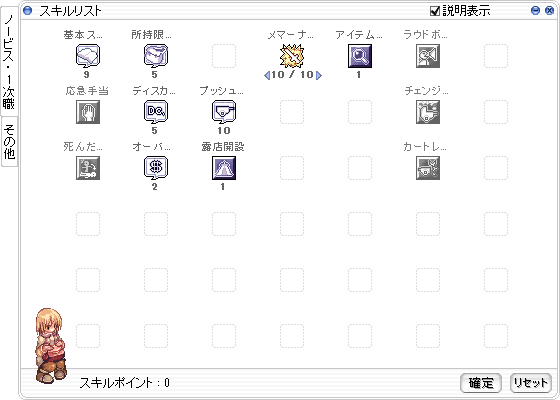Decrease Mammonite level with left arrow

click(x=266, y=75)
